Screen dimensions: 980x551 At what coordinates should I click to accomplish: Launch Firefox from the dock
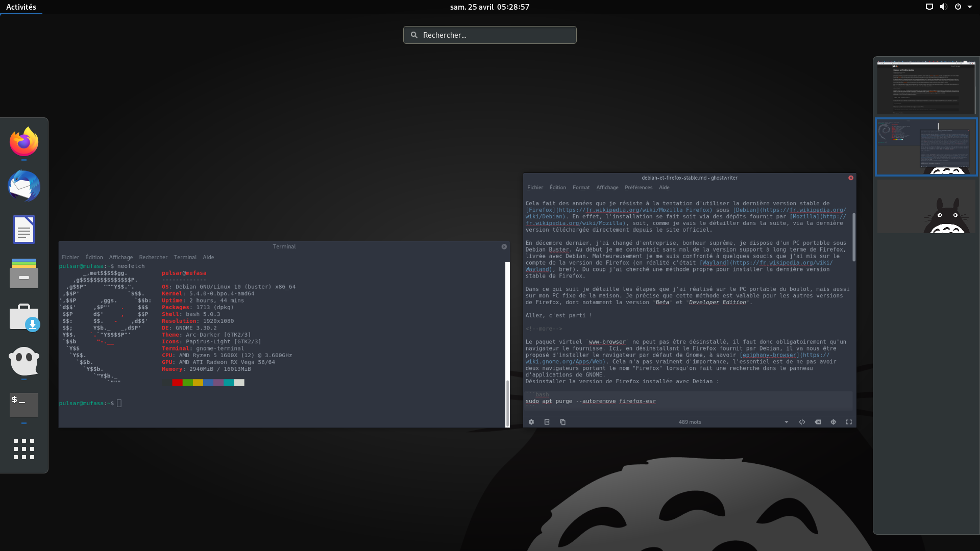[x=24, y=142]
